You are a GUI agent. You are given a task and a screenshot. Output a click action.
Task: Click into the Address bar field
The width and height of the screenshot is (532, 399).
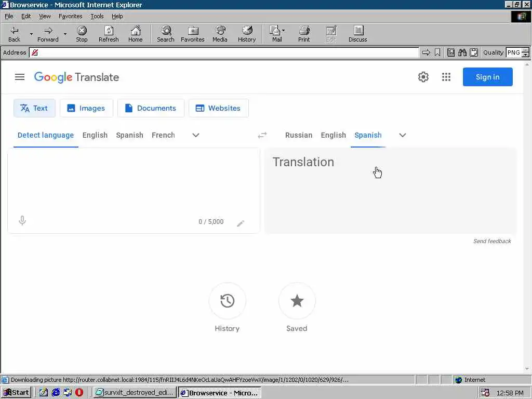[224, 52]
